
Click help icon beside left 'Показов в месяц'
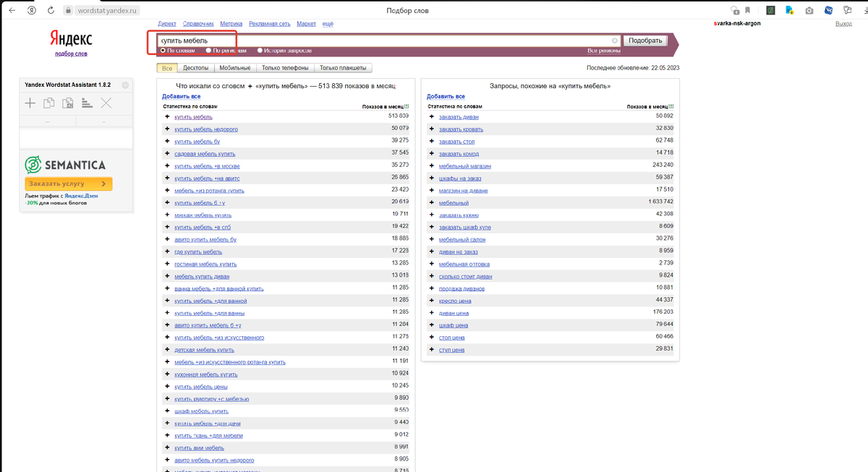point(407,106)
